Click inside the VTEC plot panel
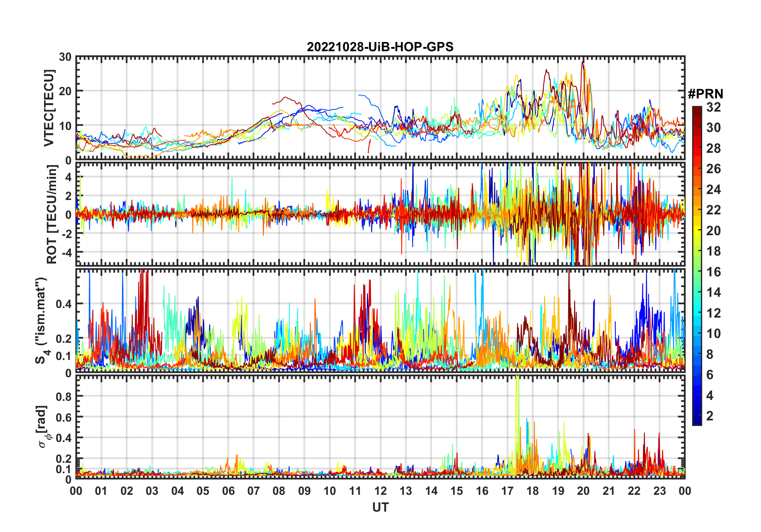 (380, 108)
